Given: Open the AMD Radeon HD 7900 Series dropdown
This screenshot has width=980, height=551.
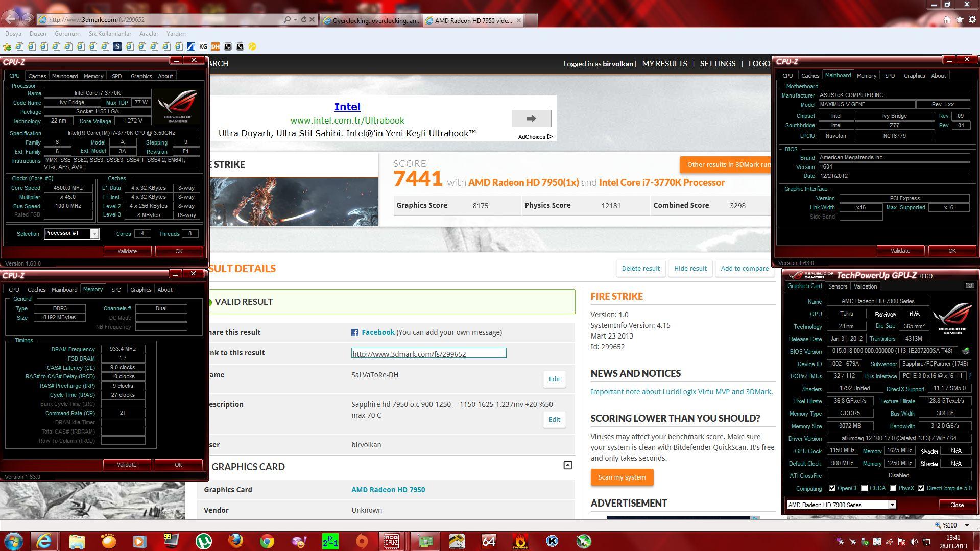Looking at the screenshot, I should [x=892, y=505].
